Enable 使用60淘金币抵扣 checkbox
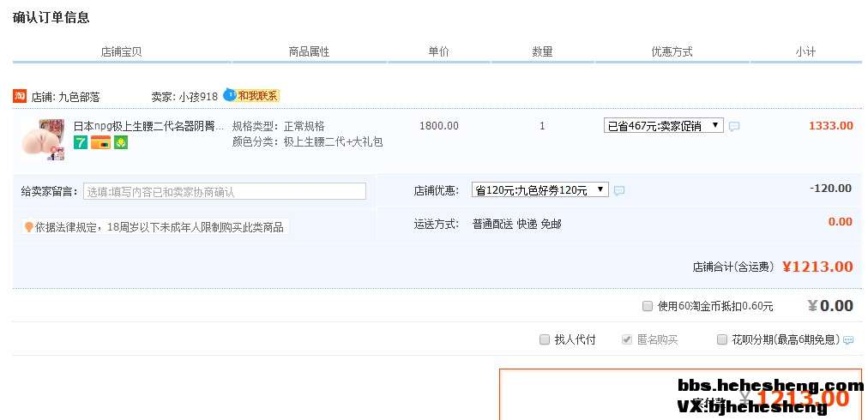The height and width of the screenshot is (420, 868). (648, 306)
